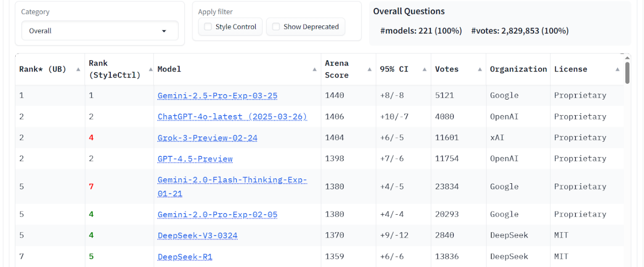Click the table's vertical scrollbar thumb
644x267 pixels.
coord(627,73)
